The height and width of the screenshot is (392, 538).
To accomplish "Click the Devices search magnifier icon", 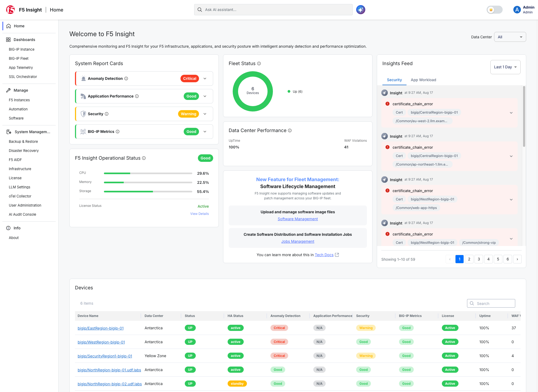I will click(472, 303).
